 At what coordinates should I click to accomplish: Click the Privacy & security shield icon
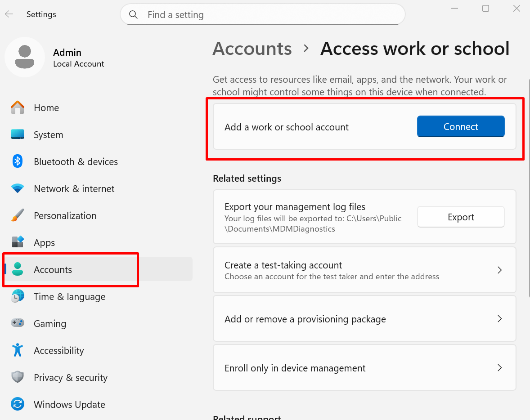tap(18, 377)
